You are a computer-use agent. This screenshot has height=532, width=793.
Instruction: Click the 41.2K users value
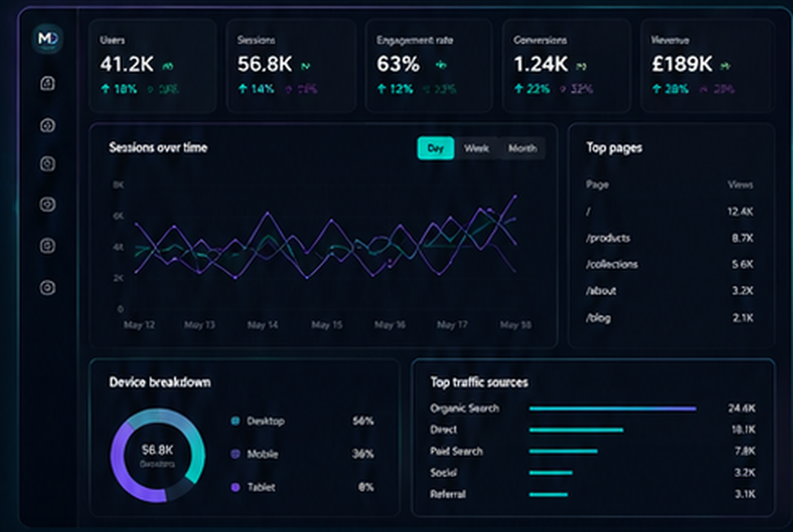click(x=127, y=64)
